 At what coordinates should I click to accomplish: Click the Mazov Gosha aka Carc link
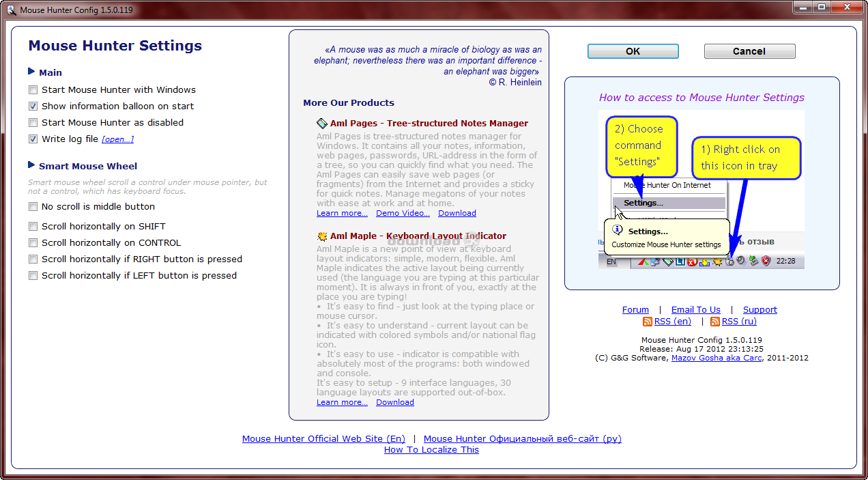(717, 358)
